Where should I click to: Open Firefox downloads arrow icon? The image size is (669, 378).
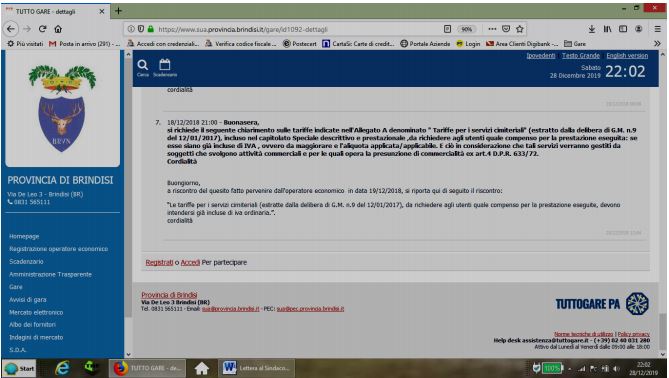(x=592, y=29)
